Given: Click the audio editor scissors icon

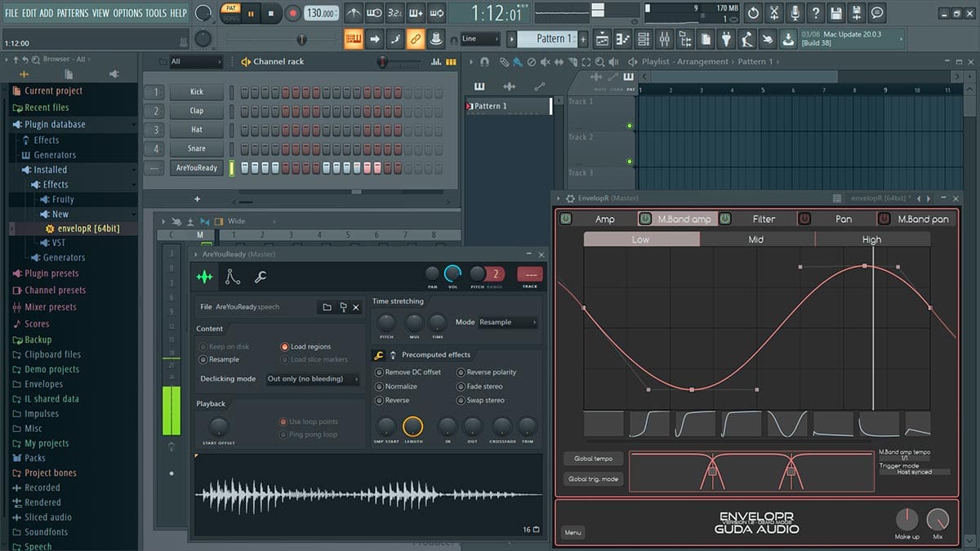Looking at the screenshot, I should [x=773, y=13].
